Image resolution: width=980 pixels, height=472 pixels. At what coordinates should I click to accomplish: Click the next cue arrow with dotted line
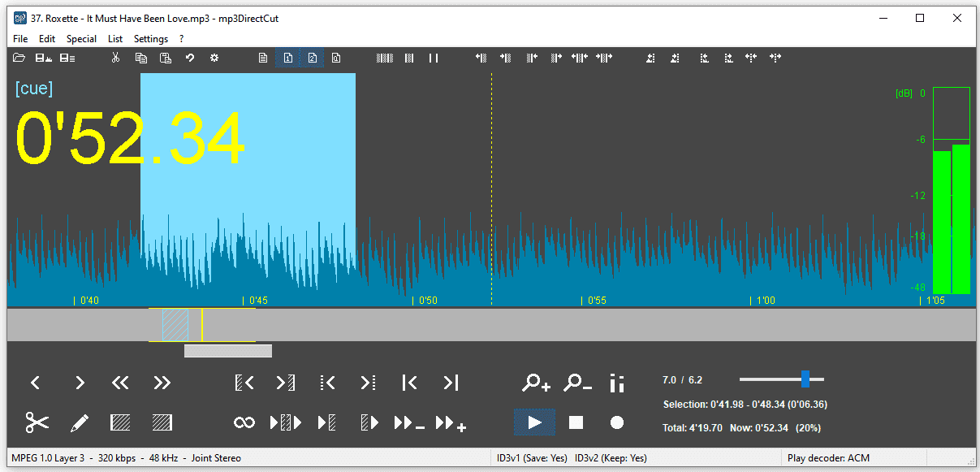tap(368, 383)
